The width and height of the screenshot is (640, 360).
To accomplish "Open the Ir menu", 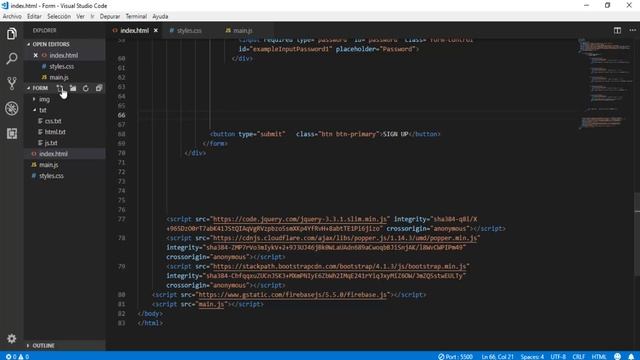I will 92,16.
